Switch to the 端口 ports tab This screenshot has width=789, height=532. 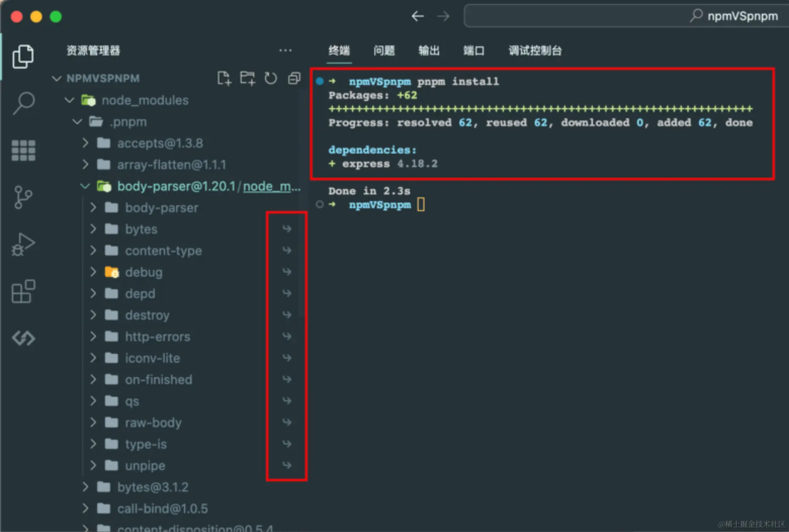(474, 51)
